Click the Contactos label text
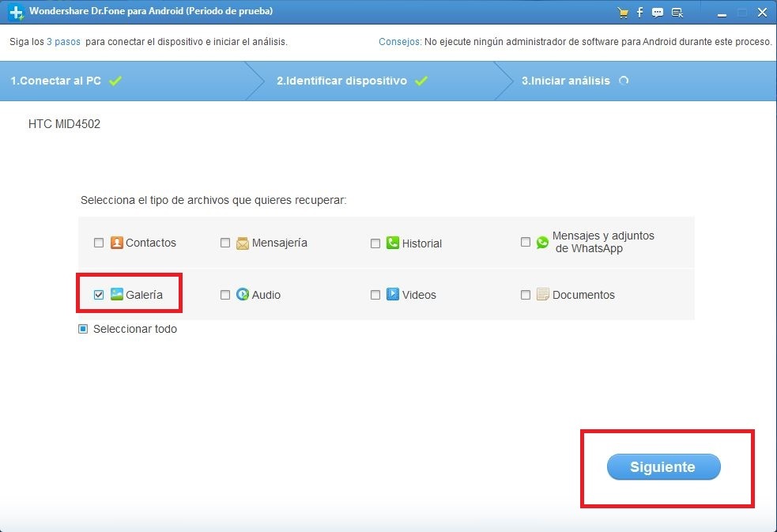The height and width of the screenshot is (532, 777). 151,243
